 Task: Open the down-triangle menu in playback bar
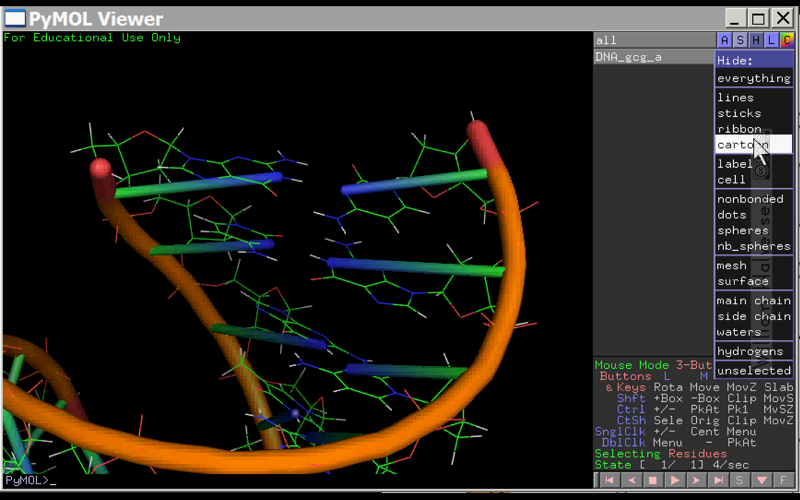click(x=762, y=480)
